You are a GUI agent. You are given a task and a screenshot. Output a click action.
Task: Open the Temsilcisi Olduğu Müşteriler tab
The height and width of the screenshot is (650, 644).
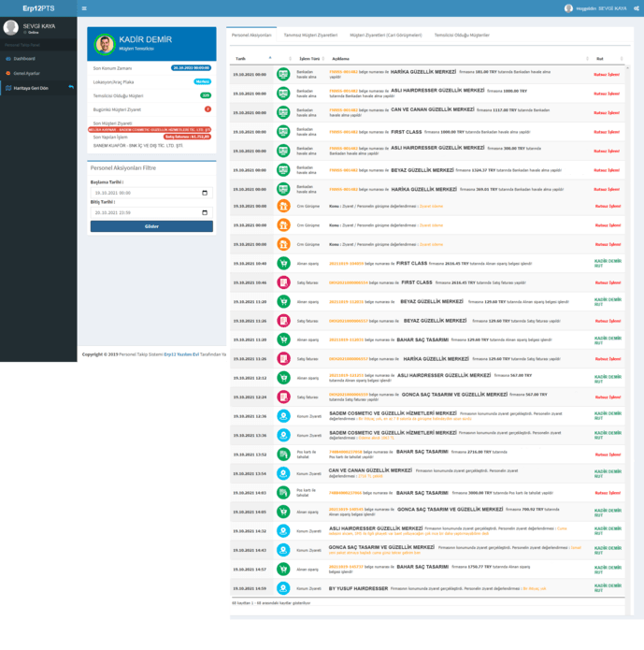coord(462,36)
